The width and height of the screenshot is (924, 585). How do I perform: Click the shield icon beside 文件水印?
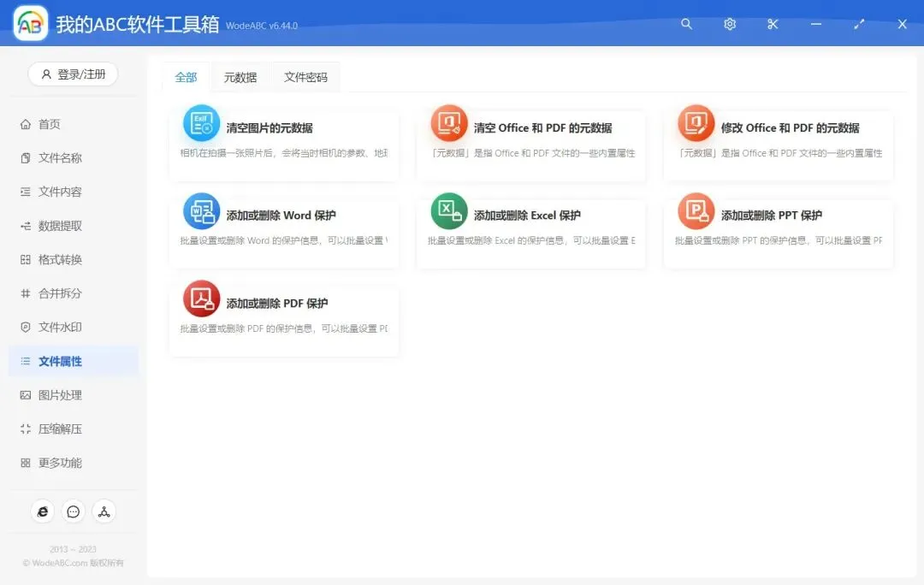(x=26, y=327)
